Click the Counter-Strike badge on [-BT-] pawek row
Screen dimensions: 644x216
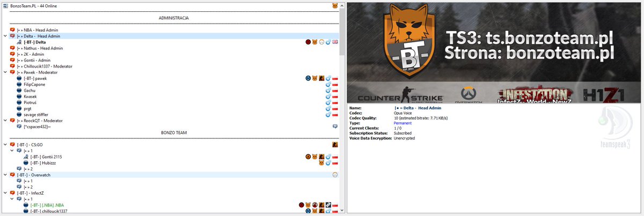[x=321, y=78]
